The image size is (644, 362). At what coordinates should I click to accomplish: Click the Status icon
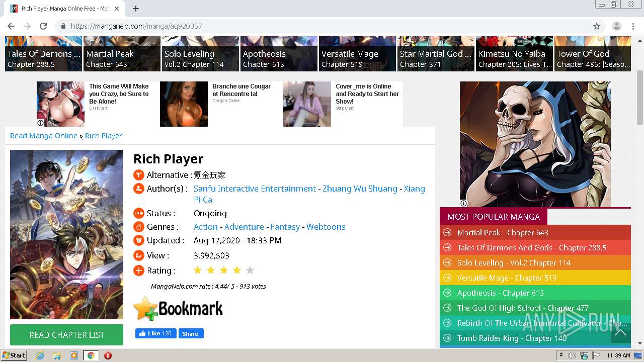139,213
